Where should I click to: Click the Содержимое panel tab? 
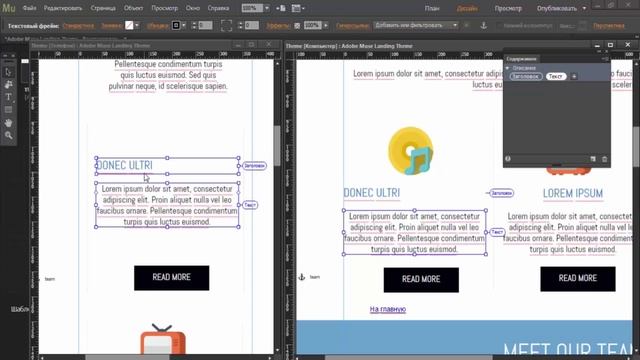pyautogui.click(x=521, y=59)
